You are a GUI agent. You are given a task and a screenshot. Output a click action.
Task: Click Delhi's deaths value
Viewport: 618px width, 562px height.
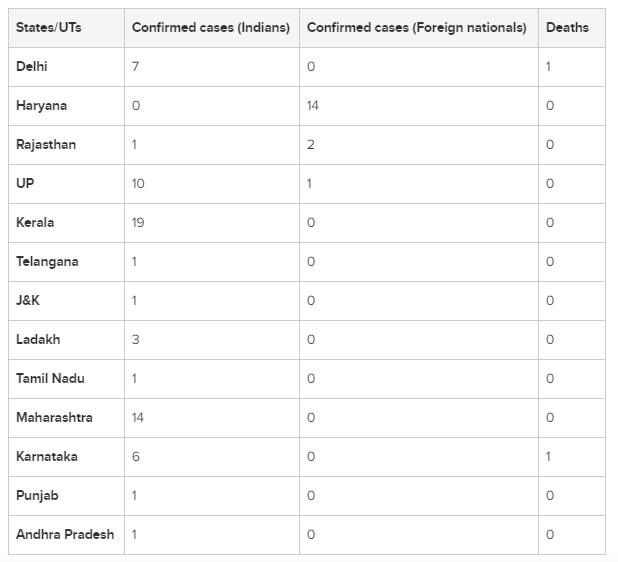tap(549, 67)
